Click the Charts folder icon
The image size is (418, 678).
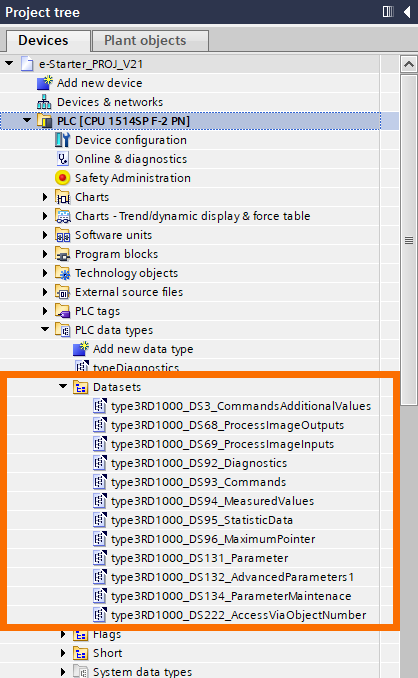(x=63, y=197)
